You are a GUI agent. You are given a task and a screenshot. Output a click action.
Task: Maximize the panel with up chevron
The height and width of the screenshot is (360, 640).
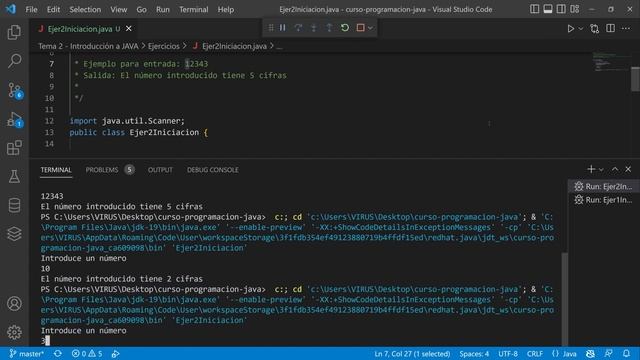[615, 169]
